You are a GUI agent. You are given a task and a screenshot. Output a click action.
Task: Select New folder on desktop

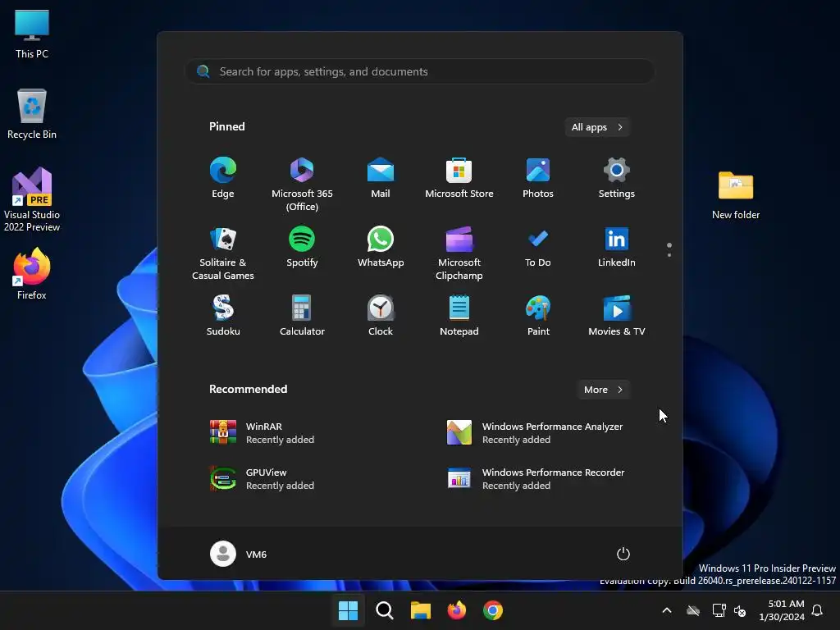point(736,195)
